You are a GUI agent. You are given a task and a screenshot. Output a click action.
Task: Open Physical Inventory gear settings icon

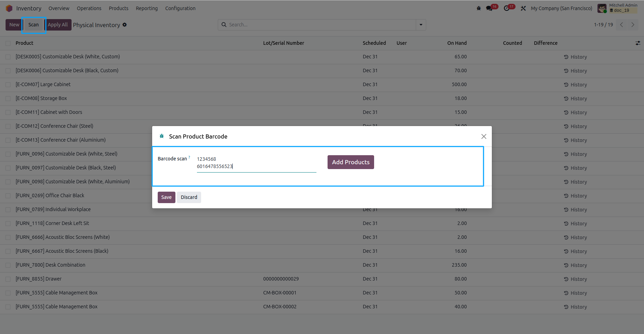[125, 25]
